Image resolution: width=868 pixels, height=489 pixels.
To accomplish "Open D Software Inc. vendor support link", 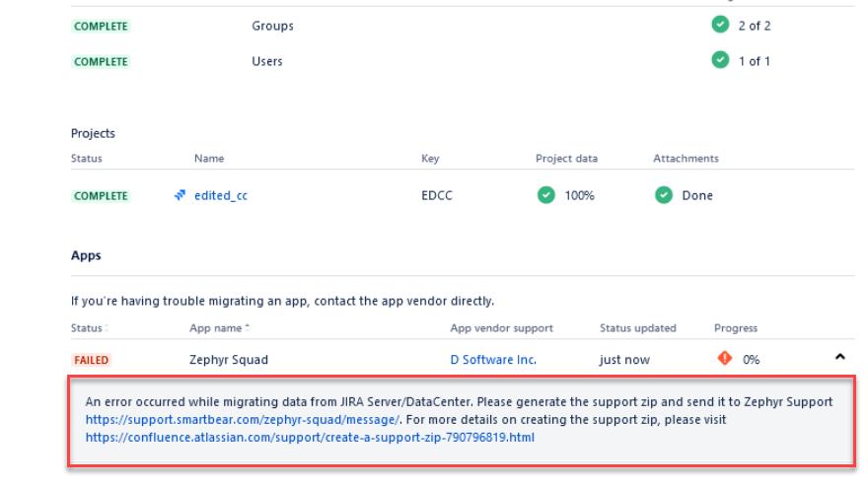I will (x=493, y=360).
